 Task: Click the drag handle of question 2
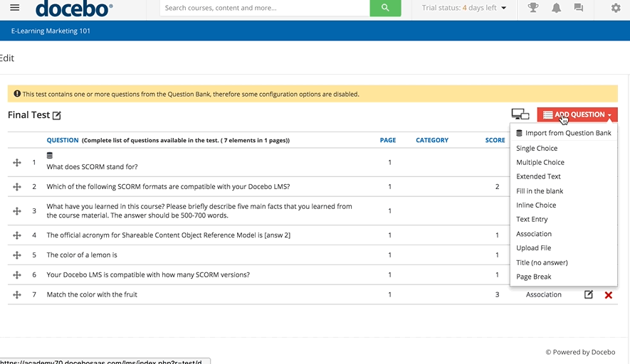click(x=17, y=186)
